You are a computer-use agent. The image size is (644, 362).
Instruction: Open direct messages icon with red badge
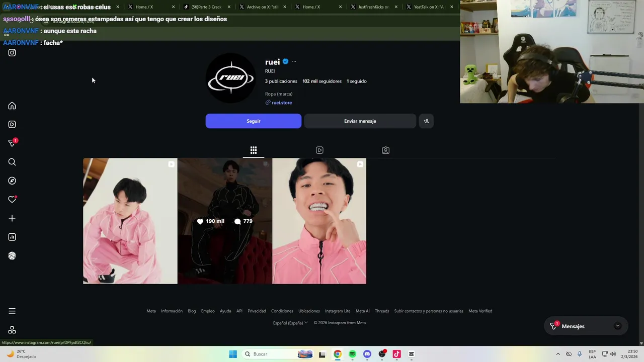coord(12,143)
